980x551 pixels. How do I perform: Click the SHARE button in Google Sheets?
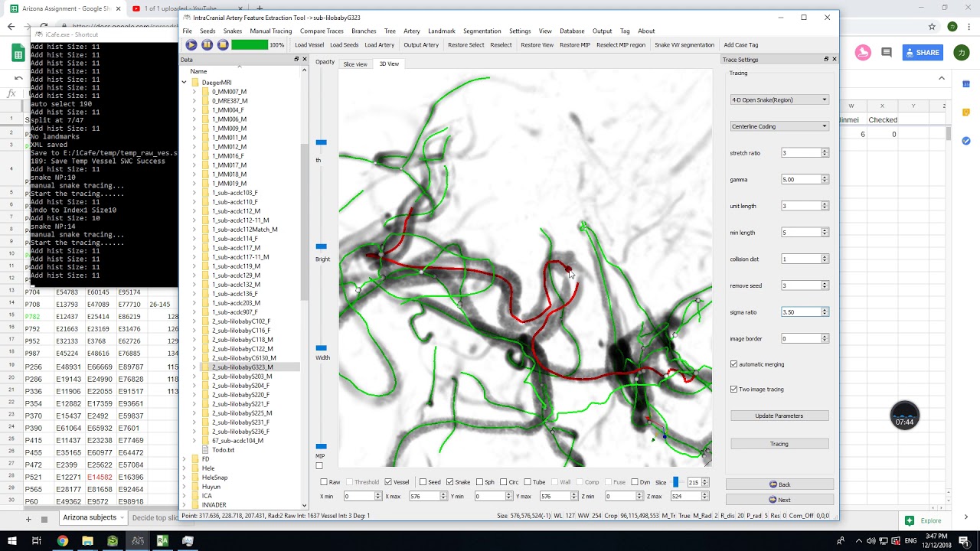tap(922, 53)
